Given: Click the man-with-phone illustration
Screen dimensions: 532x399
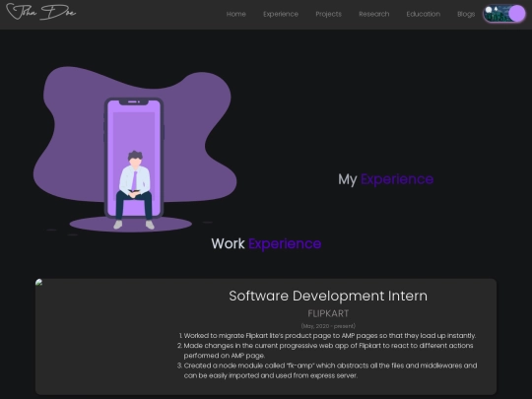Looking at the screenshot, I should coord(135,150).
